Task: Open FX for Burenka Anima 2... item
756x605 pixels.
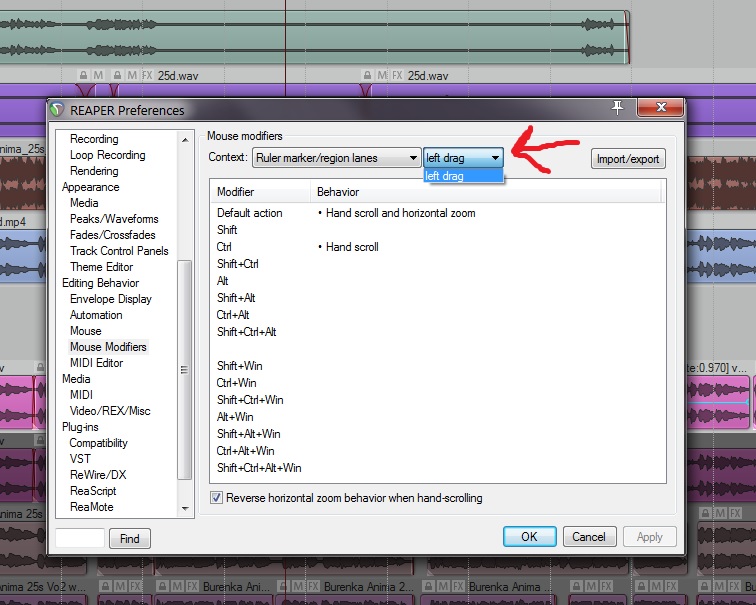Action: click(x=314, y=586)
